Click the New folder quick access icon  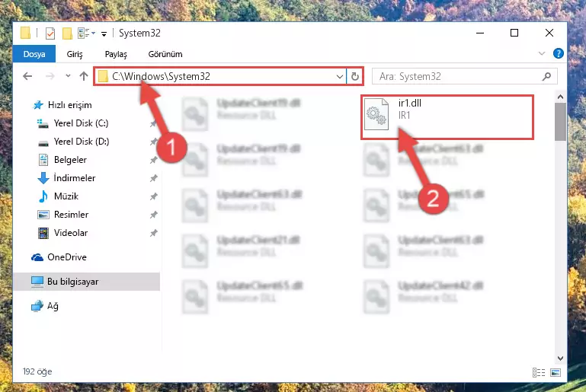tap(67, 33)
